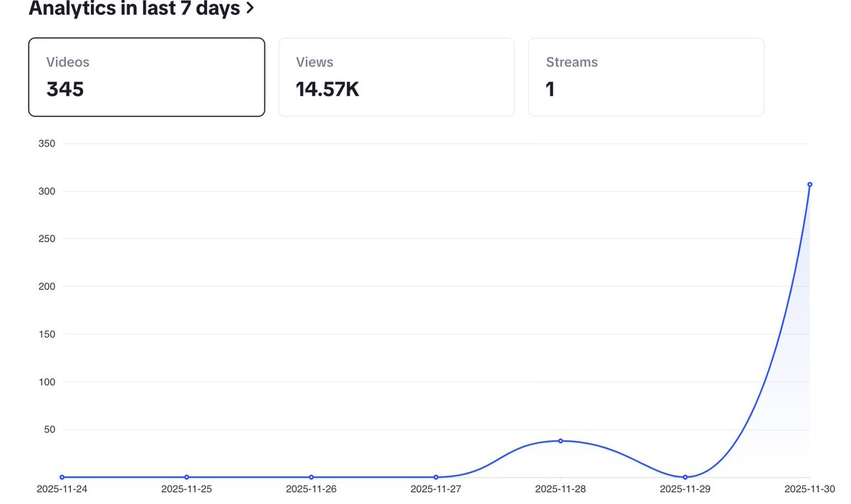This screenshot has width=851, height=504.
Task: Click the y-axis label 250
Action: pyautogui.click(x=48, y=239)
